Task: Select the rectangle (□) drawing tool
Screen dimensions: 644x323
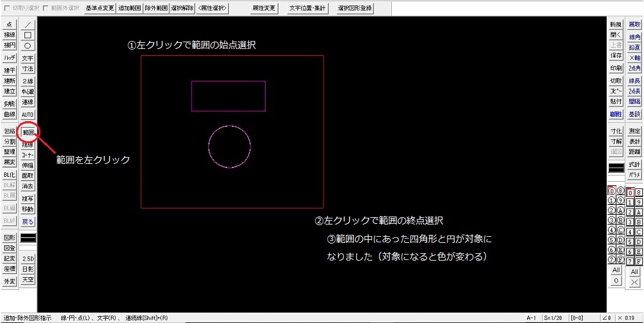Action: [x=28, y=35]
